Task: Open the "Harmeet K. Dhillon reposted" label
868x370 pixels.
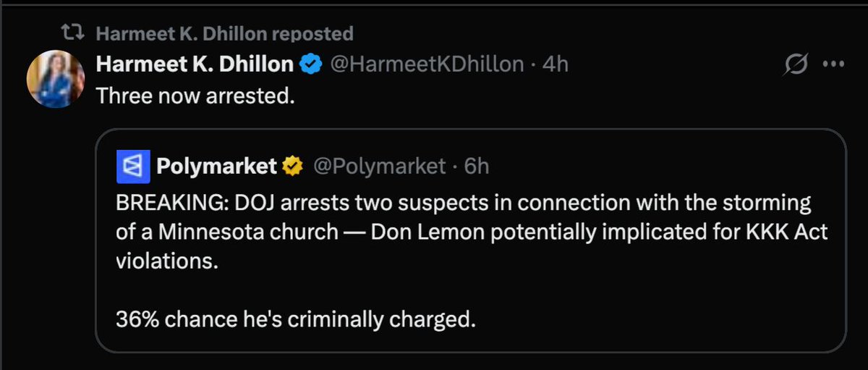Action: pos(224,33)
